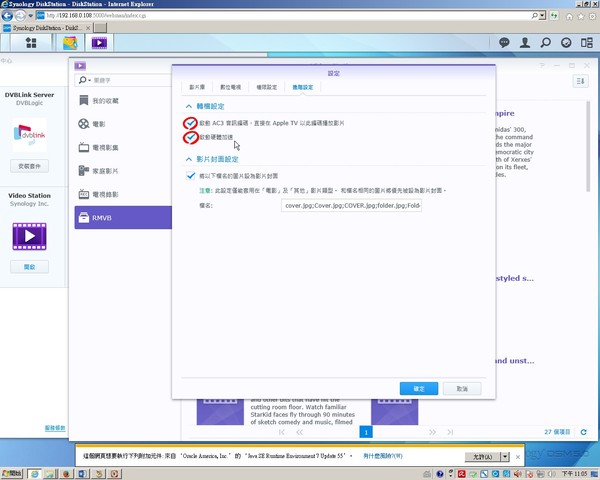
Task: Click the DSM search magnifier icon
Action: [x=546, y=43]
